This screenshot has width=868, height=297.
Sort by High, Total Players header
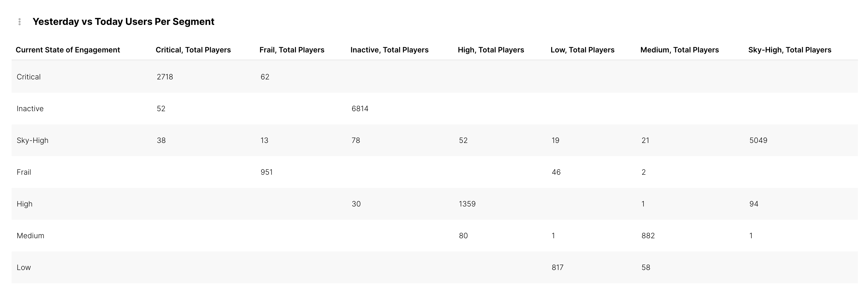click(491, 50)
